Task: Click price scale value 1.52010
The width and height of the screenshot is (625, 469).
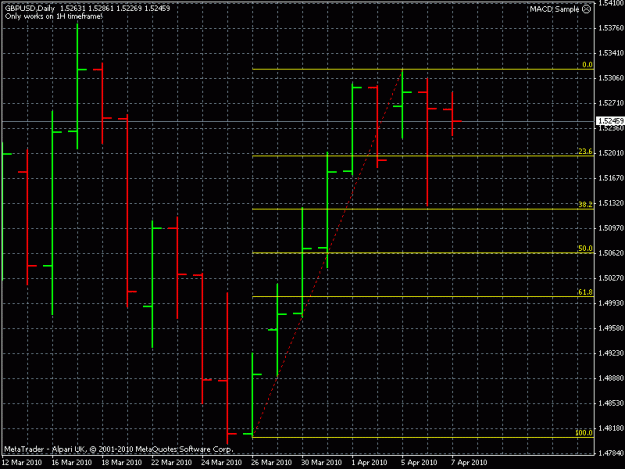Action: (x=611, y=153)
